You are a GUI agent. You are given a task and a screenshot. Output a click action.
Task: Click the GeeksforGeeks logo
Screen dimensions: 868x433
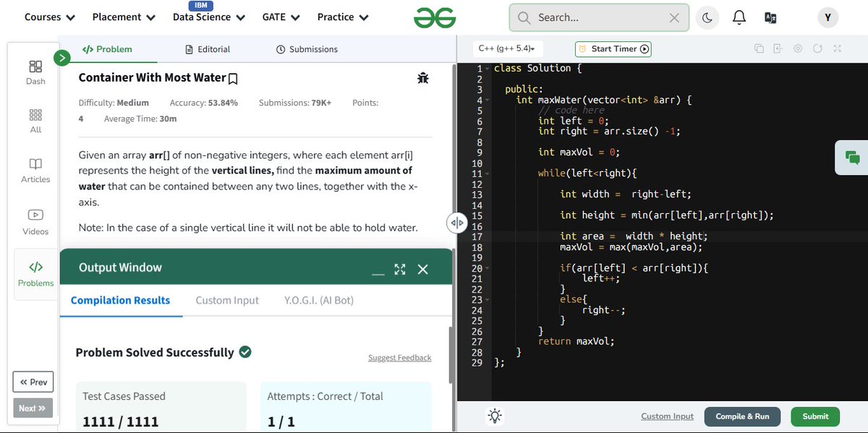click(434, 17)
